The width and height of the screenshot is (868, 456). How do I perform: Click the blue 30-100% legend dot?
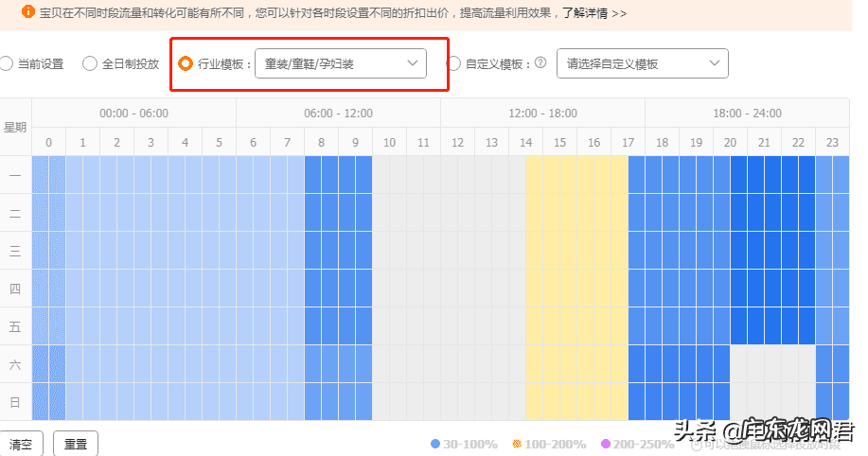pos(435,444)
